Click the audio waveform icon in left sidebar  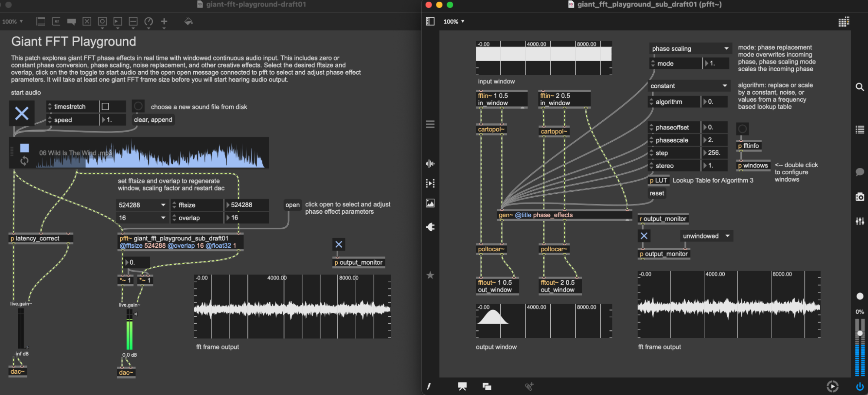pos(430,164)
